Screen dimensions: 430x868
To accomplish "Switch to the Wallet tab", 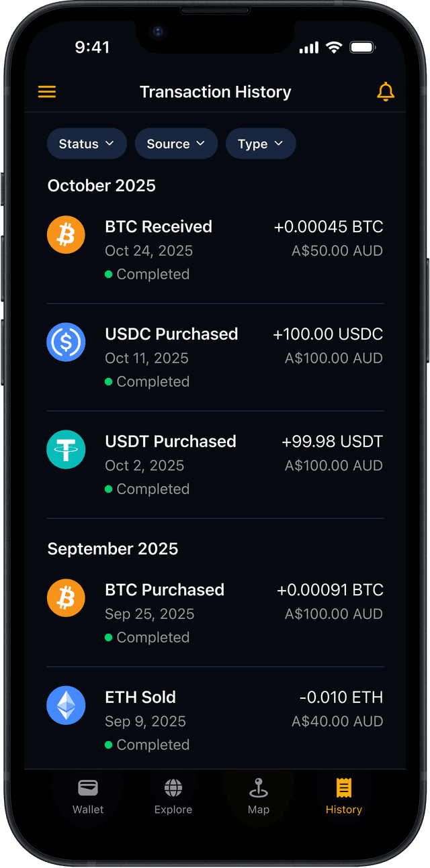I will click(88, 796).
